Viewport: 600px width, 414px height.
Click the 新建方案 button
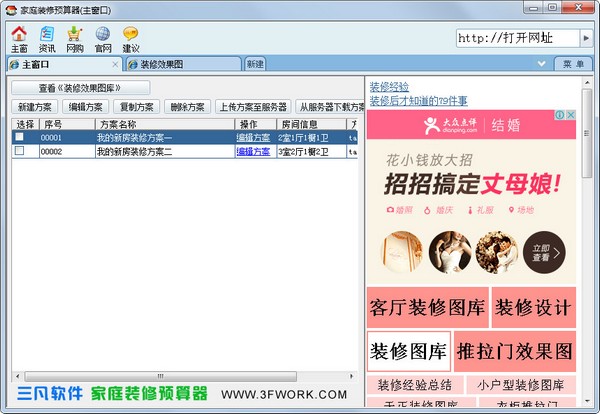[x=35, y=107]
